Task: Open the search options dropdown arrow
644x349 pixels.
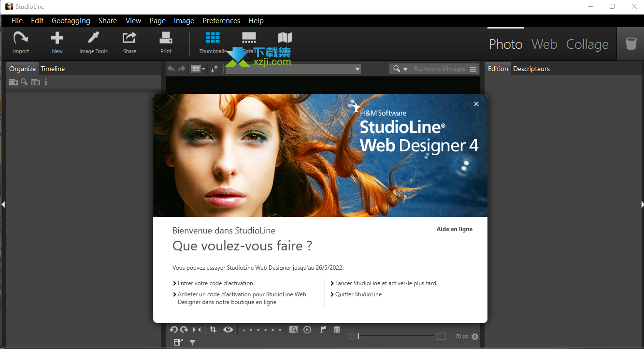Action: (405, 69)
